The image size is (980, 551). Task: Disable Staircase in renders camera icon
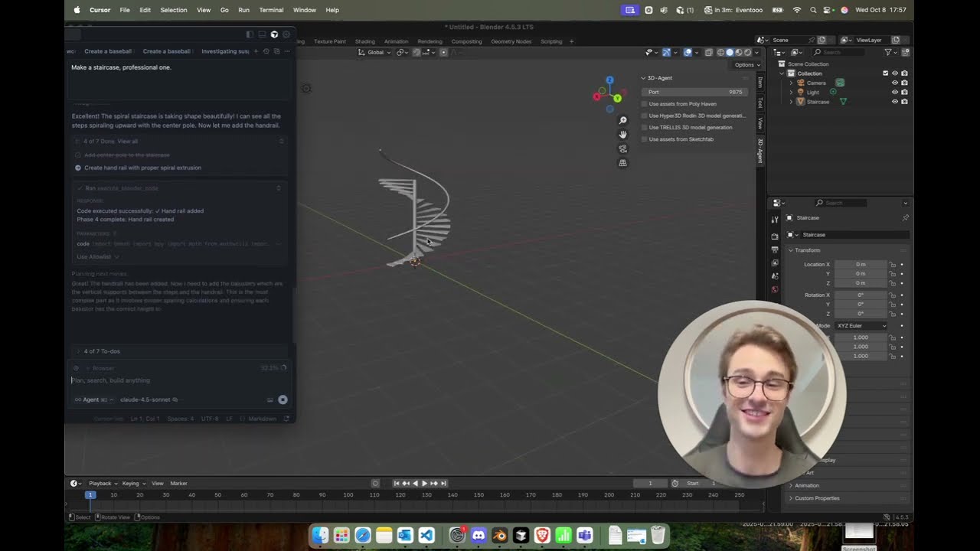tap(904, 102)
